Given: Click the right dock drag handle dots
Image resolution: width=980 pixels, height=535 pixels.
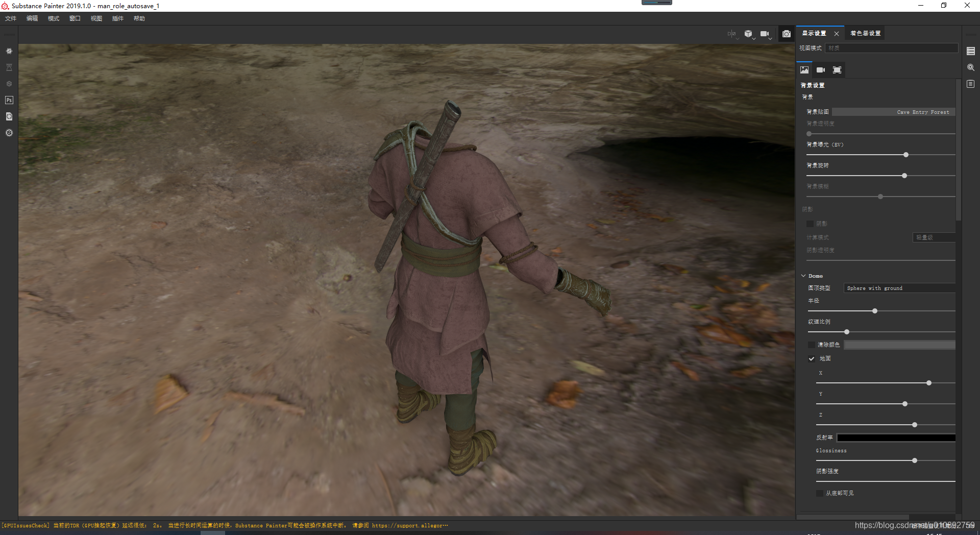Looking at the screenshot, I should pyautogui.click(x=971, y=35).
